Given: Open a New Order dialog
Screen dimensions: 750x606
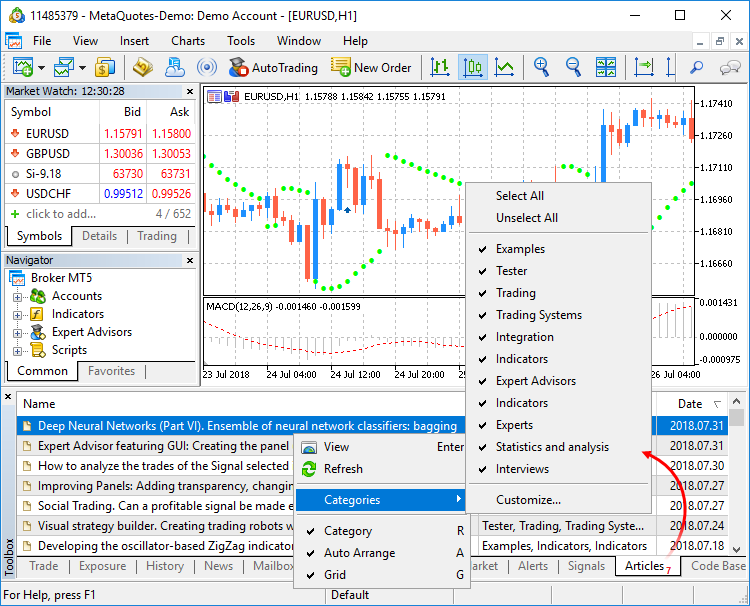Looking at the screenshot, I should 371,68.
